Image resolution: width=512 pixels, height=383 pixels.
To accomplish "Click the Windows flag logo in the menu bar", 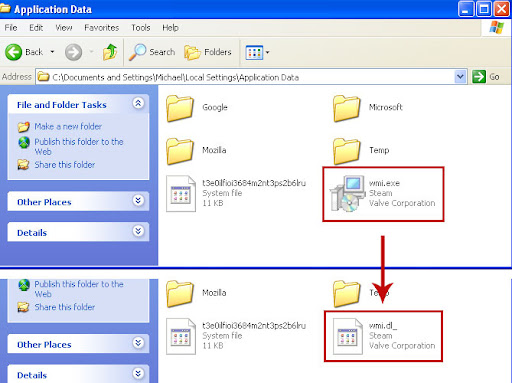I will 496,28.
